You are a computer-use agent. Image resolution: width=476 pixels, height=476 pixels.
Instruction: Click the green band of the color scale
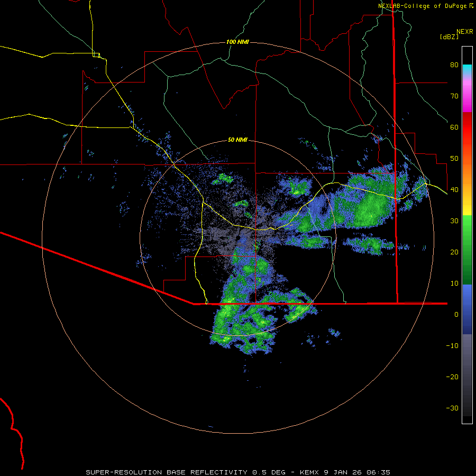click(467, 250)
